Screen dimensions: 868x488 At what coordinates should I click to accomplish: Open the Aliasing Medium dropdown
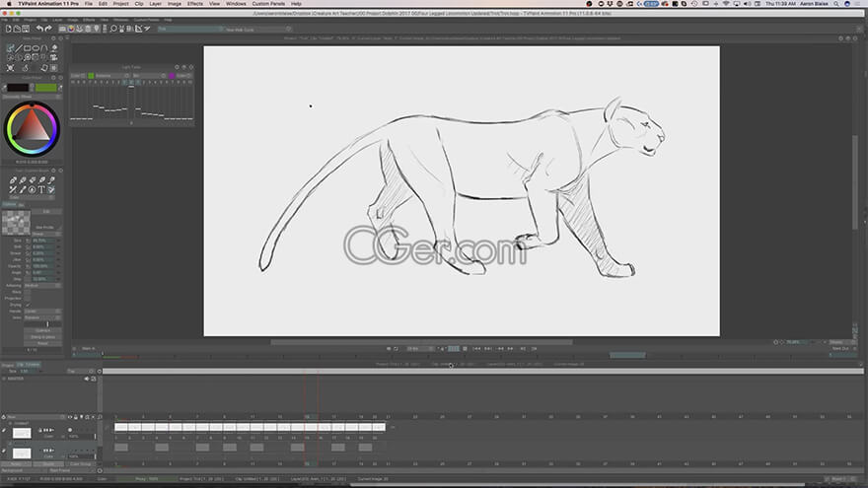point(42,286)
